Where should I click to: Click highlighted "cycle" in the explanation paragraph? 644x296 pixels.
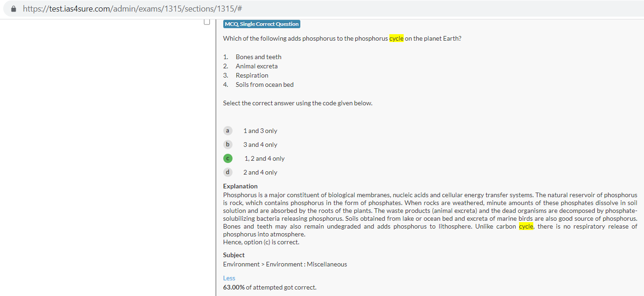pyautogui.click(x=526, y=226)
